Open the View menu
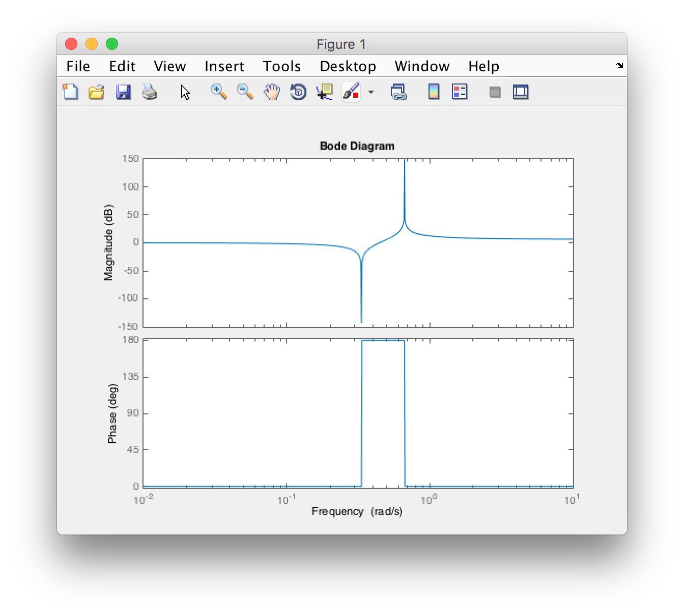Screen dimensions: 684x616 coord(170,66)
